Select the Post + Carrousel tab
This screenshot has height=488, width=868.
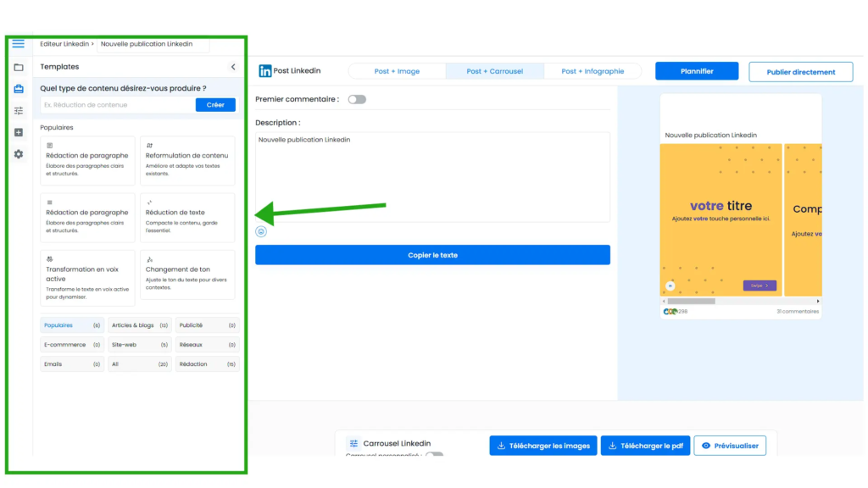pyautogui.click(x=495, y=71)
